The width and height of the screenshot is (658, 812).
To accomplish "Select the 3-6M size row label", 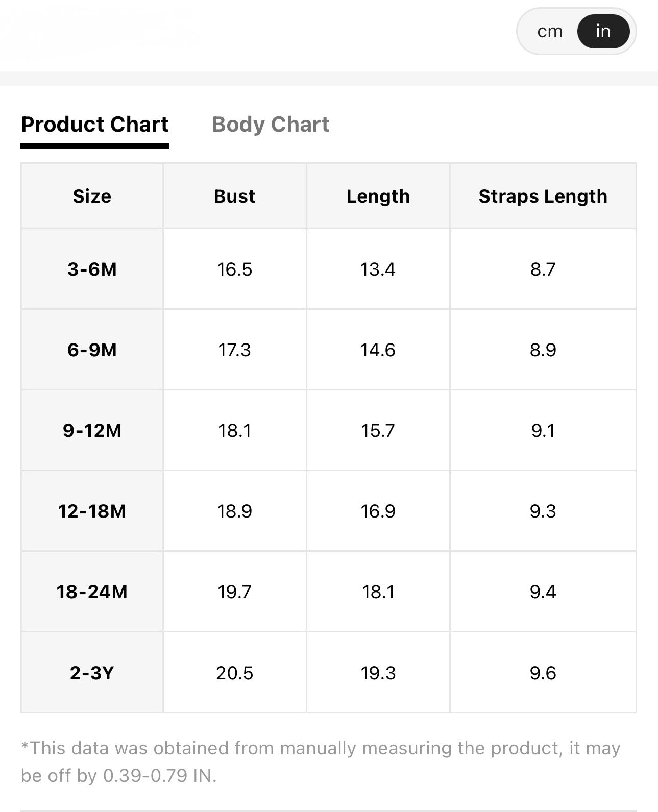I will click(x=92, y=269).
